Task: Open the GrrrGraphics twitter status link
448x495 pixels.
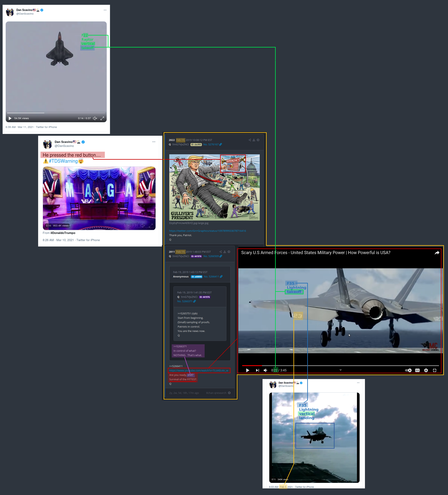Action: 208,231
